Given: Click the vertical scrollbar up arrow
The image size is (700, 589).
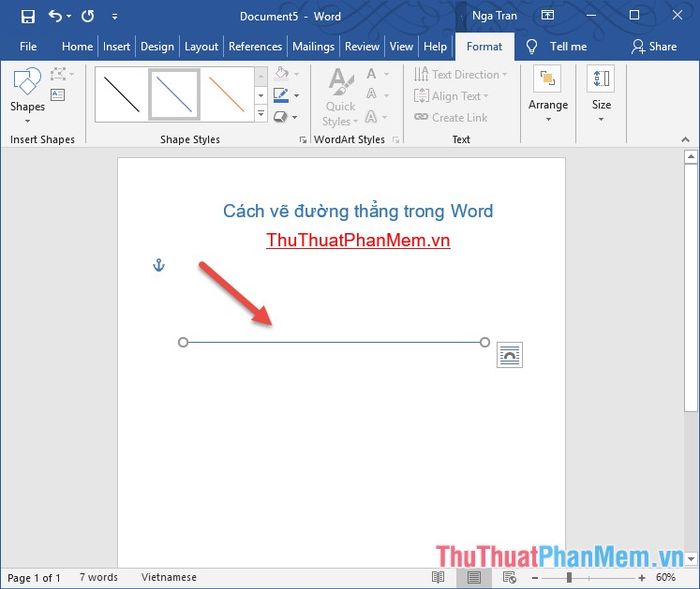Looking at the screenshot, I should pos(691,157).
